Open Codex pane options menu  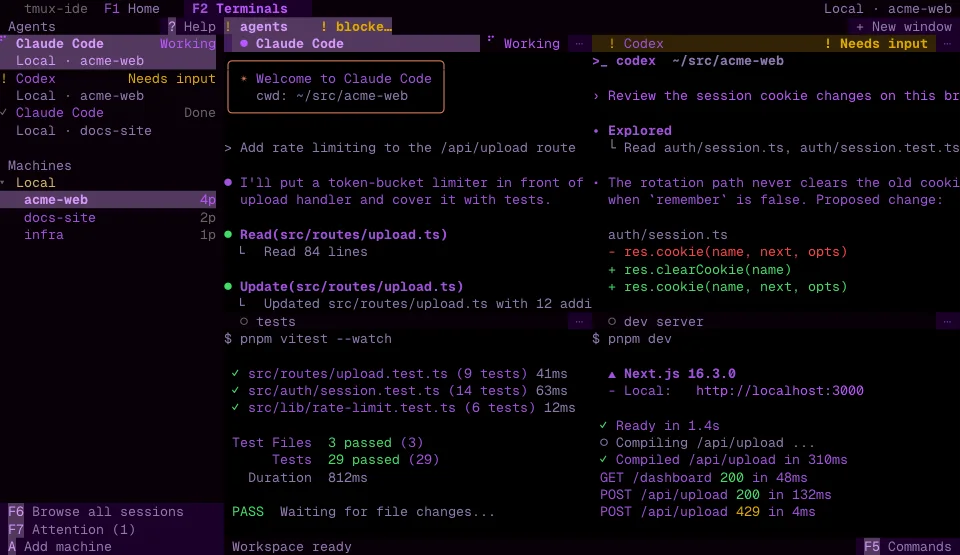pos(947,43)
